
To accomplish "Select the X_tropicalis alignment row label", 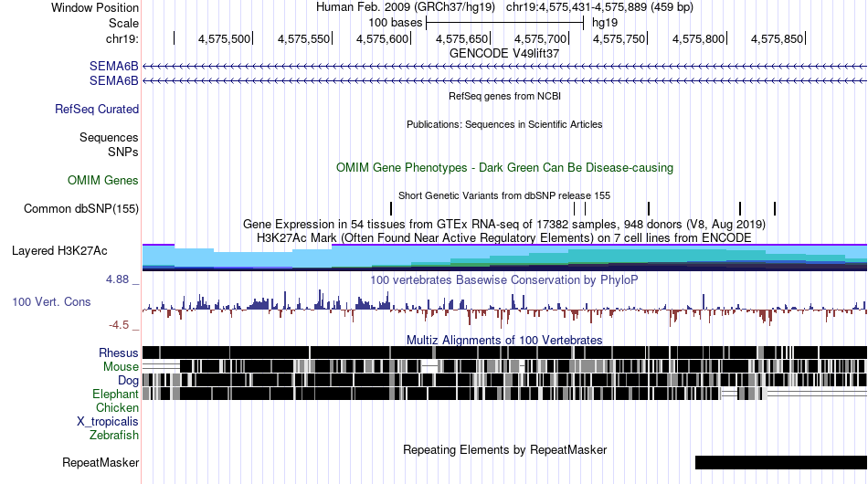I will tap(108, 422).
